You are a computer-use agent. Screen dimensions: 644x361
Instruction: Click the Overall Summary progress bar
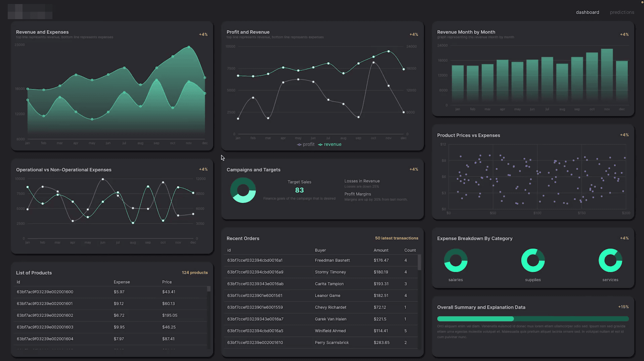click(533, 319)
